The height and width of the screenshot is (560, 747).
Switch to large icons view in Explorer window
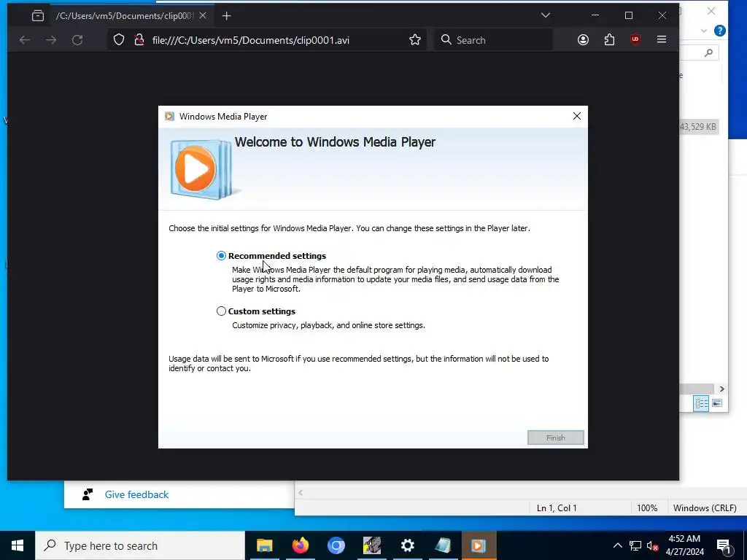717,403
